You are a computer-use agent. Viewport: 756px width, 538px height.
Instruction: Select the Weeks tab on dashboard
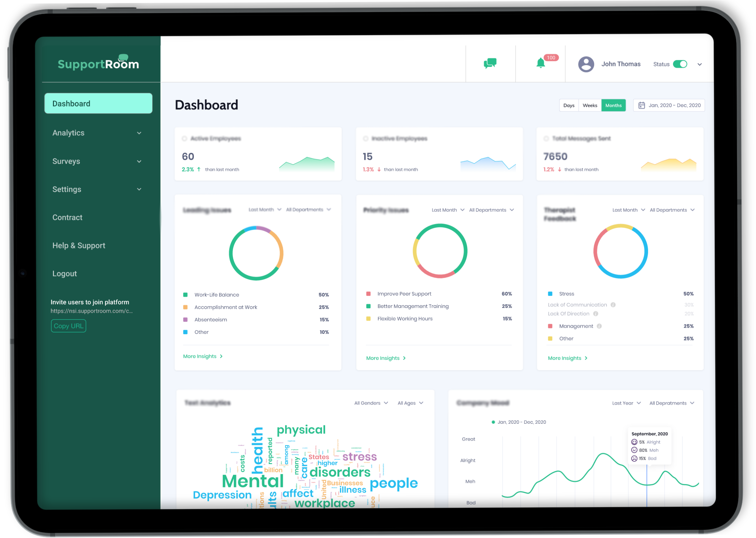(589, 106)
